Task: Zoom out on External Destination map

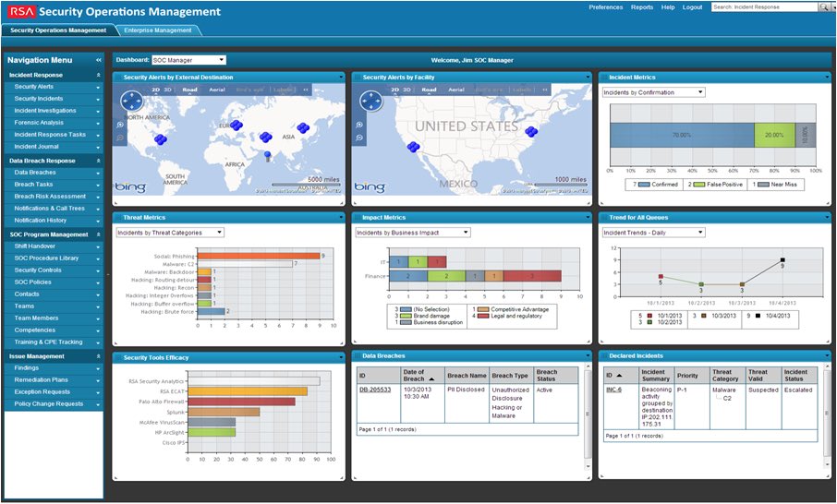Action: pyautogui.click(x=121, y=138)
